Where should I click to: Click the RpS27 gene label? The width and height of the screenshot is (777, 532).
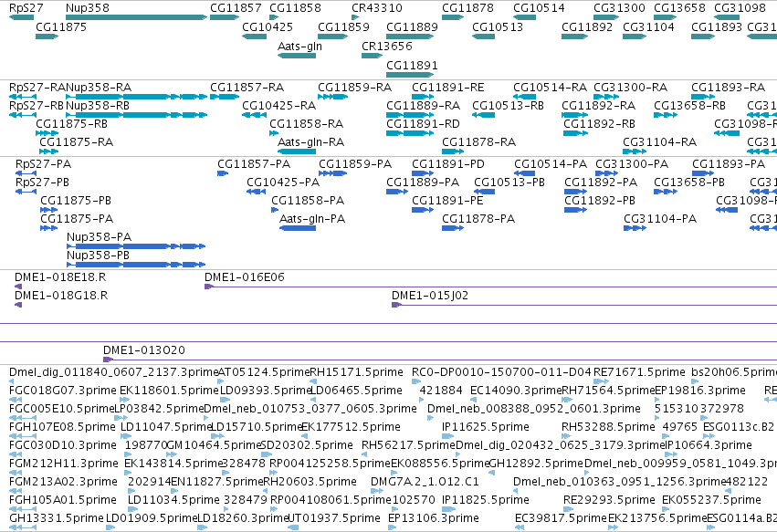(x=26, y=8)
